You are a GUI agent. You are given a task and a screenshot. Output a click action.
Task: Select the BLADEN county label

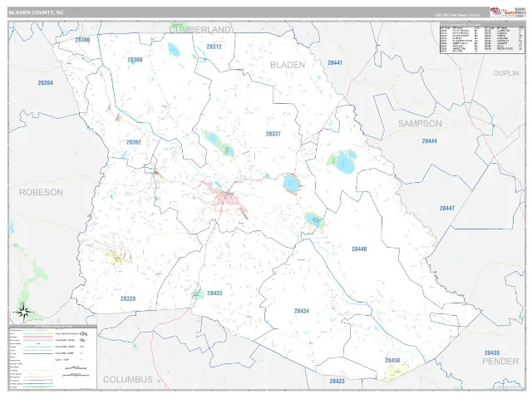point(288,65)
